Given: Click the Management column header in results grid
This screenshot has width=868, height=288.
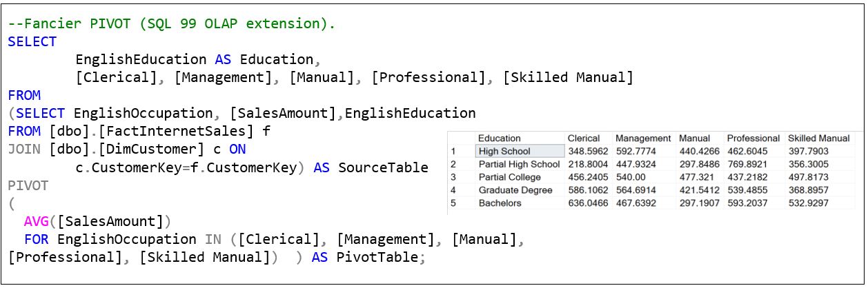Looking at the screenshot, I should pyautogui.click(x=642, y=138).
